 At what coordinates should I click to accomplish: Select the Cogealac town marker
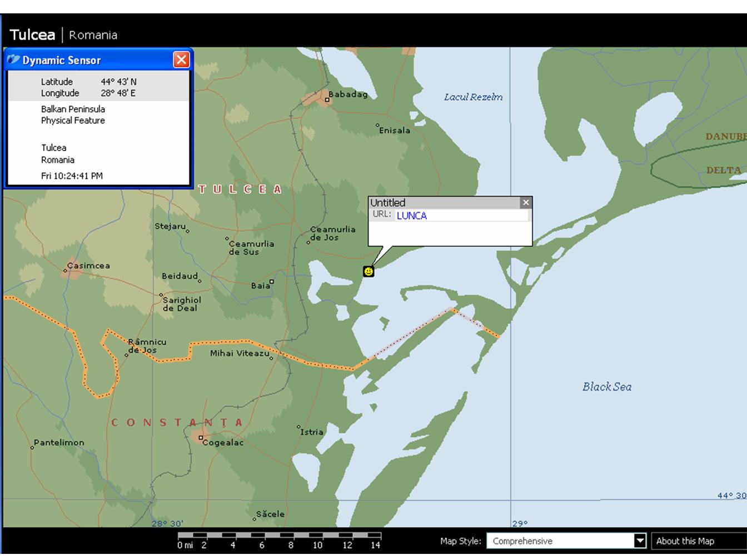(201, 437)
